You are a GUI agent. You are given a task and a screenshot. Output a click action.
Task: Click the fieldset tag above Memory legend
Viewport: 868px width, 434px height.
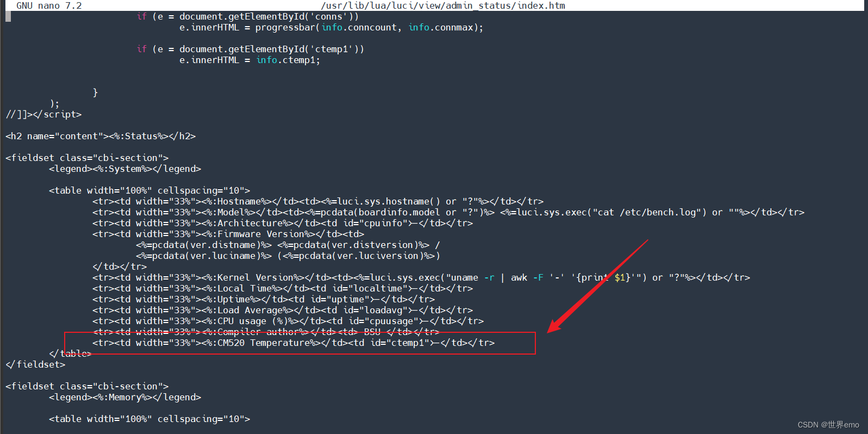pos(87,386)
